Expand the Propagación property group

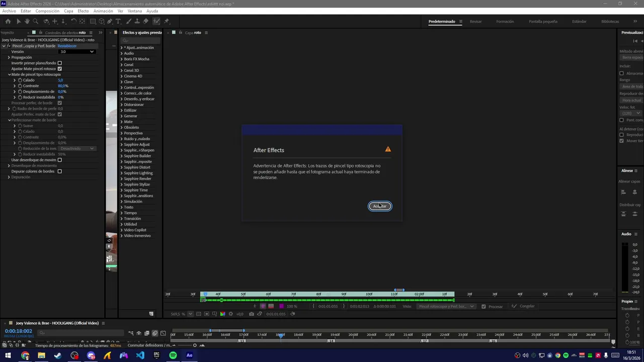(x=9, y=57)
